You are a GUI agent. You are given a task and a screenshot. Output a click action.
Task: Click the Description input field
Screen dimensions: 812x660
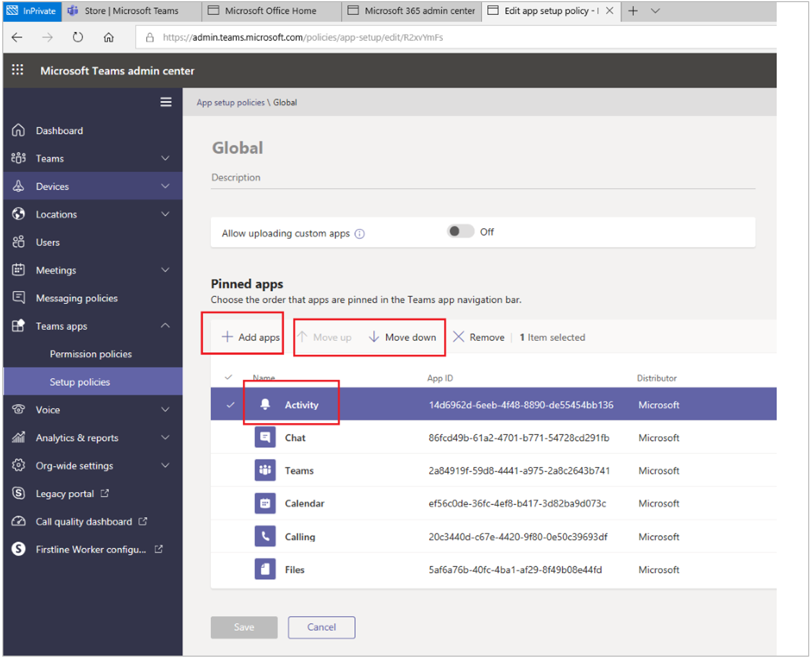point(483,178)
